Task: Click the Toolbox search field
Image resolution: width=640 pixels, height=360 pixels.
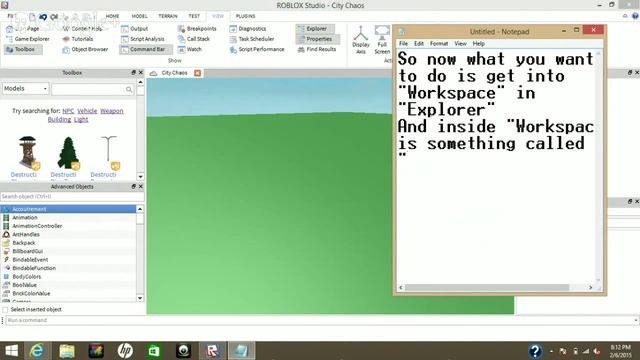Action: 88,89
